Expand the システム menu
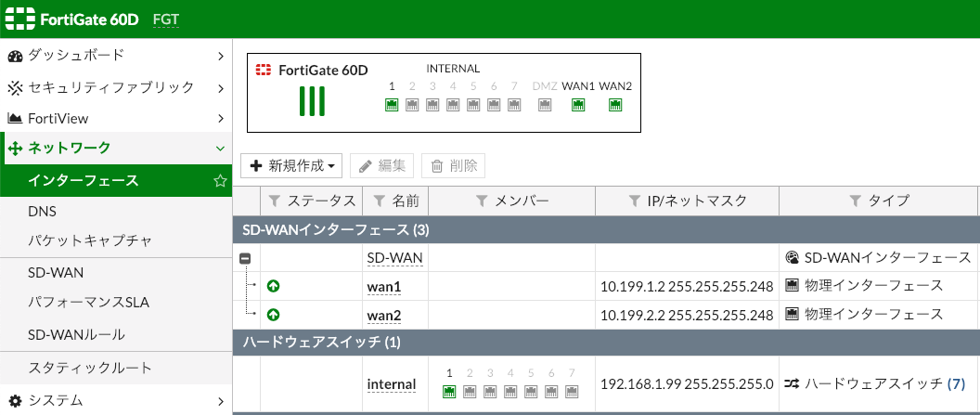980x415 pixels. 221,401
